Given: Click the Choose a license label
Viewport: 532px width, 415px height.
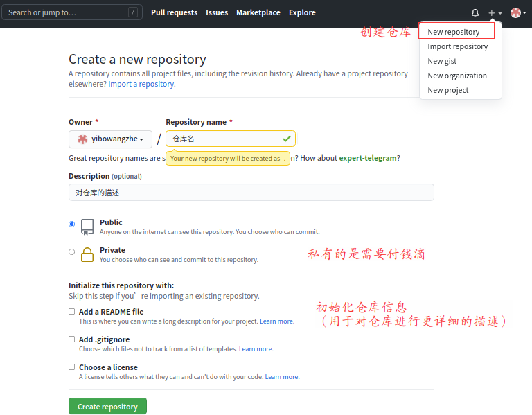Looking at the screenshot, I should (x=108, y=367).
